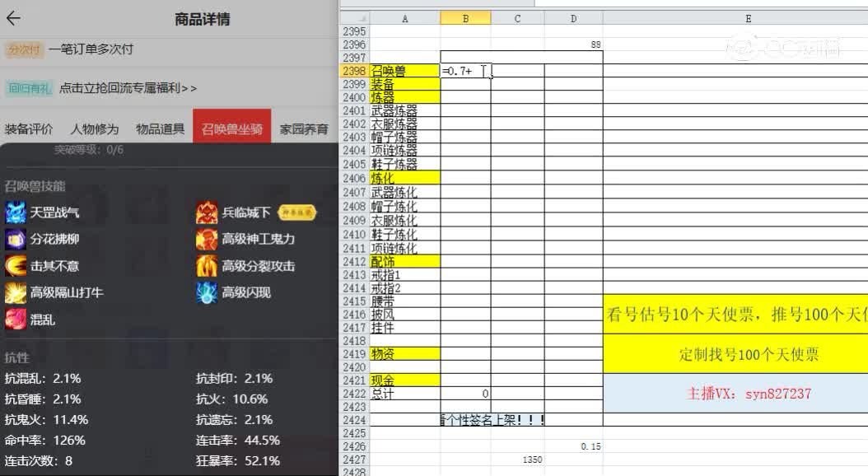This screenshot has width=868, height=476.
Task: Select the column E header
Action: [x=748, y=18]
